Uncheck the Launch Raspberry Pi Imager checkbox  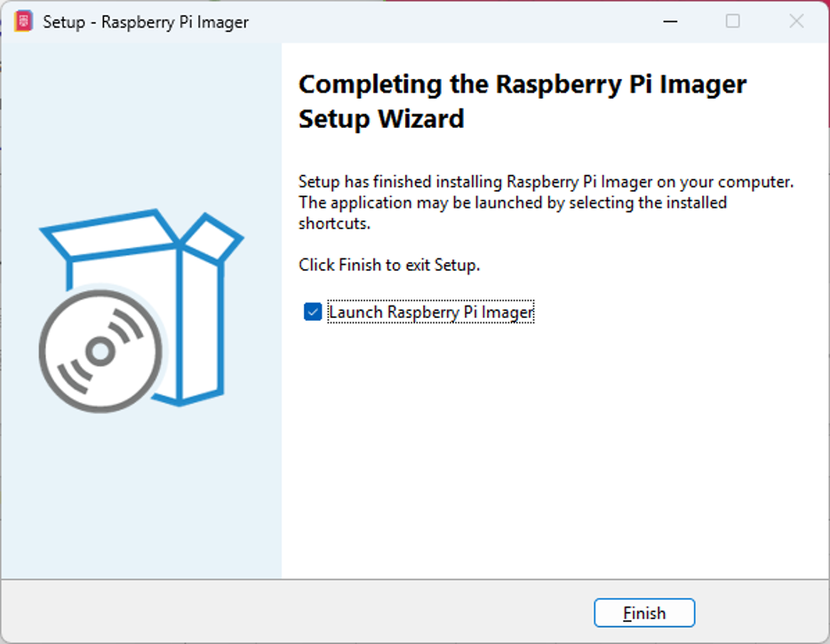pyautogui.click(x=312, y=312)
